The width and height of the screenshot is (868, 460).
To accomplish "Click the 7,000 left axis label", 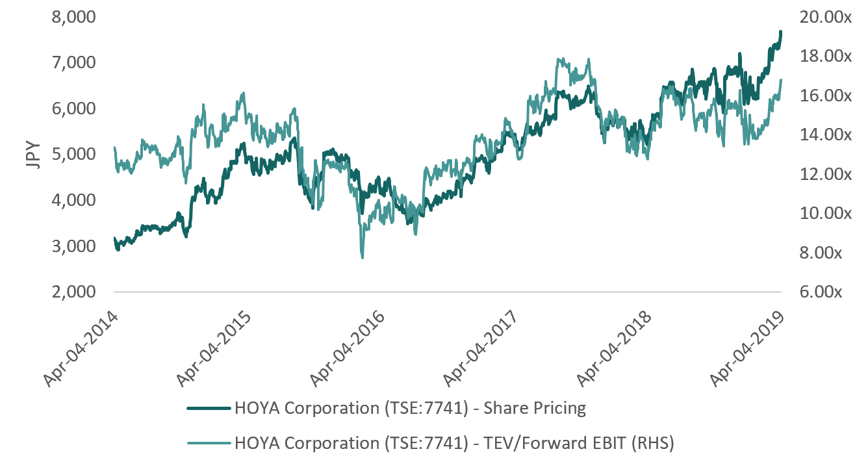I will click(75, 62).
